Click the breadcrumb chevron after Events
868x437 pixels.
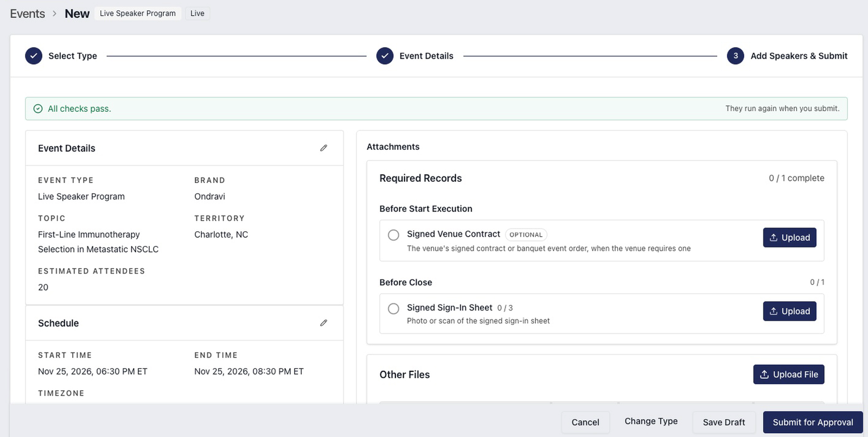(x=55, y=14)
